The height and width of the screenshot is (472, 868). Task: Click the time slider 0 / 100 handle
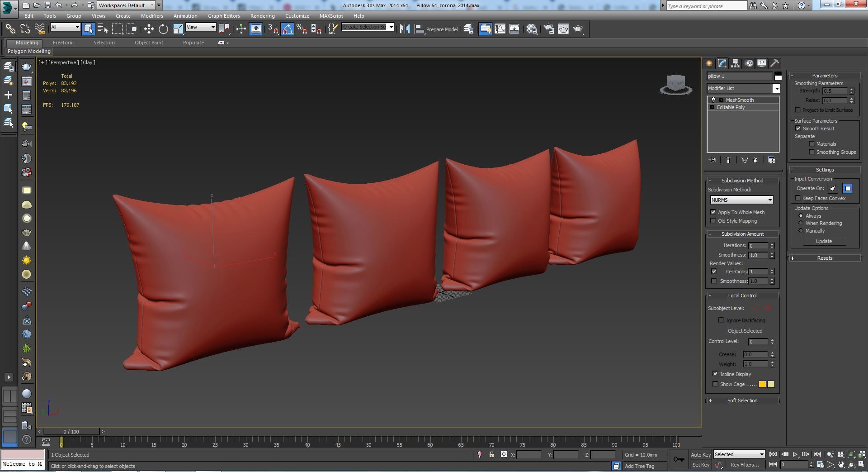click(71, 432)
